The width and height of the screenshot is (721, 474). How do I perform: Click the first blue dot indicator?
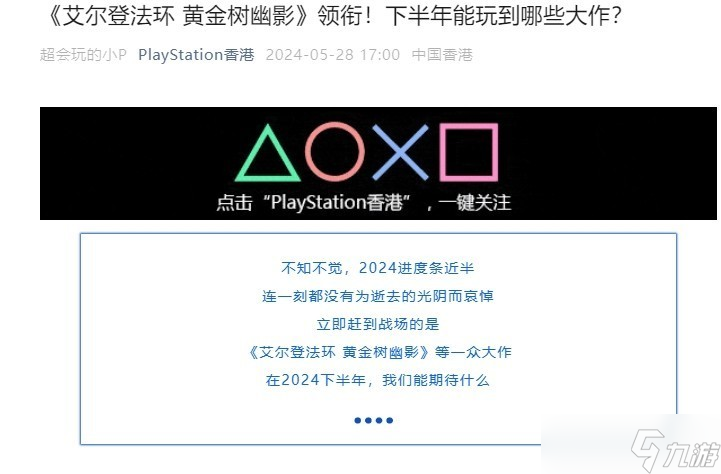(358, 420)
